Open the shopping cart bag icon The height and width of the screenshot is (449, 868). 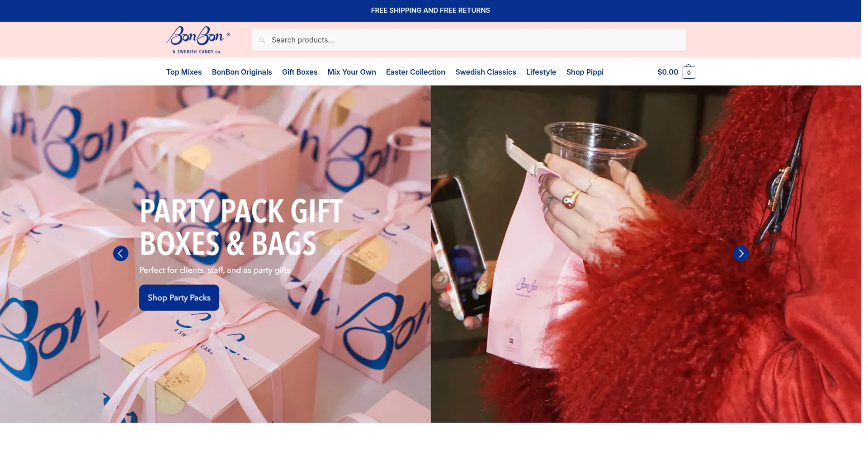(x=689, y=72)
